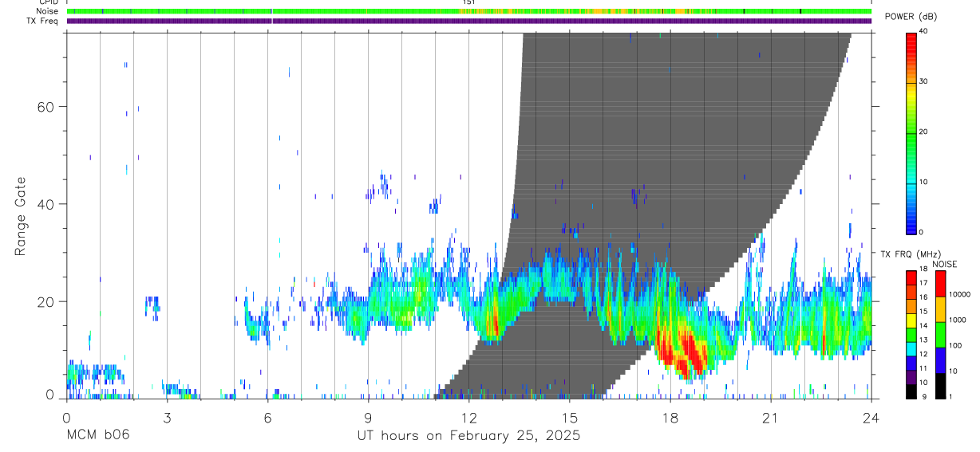The width and height of the screenshot is (980, 452).
Task: Click the NOISE color legend bar
Action: point(939,335)
